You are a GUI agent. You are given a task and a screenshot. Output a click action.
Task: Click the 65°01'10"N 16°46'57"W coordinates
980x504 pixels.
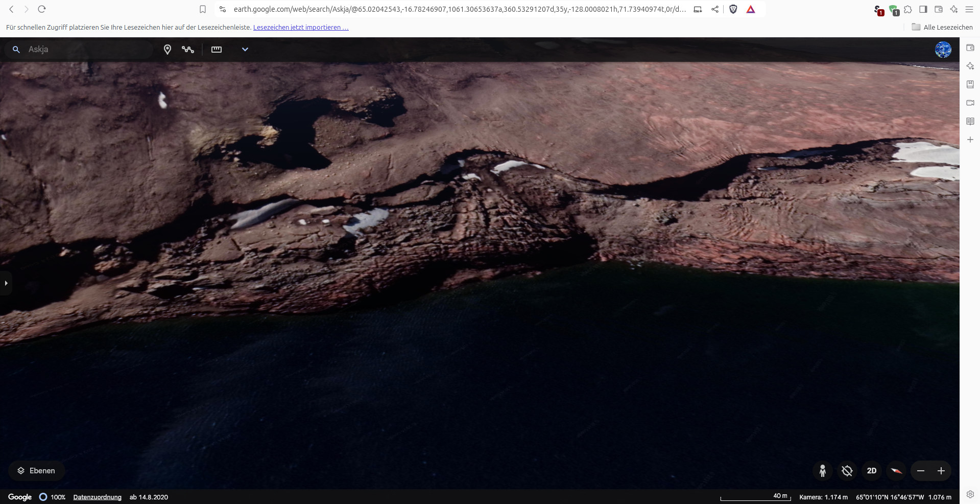(890, 497)
